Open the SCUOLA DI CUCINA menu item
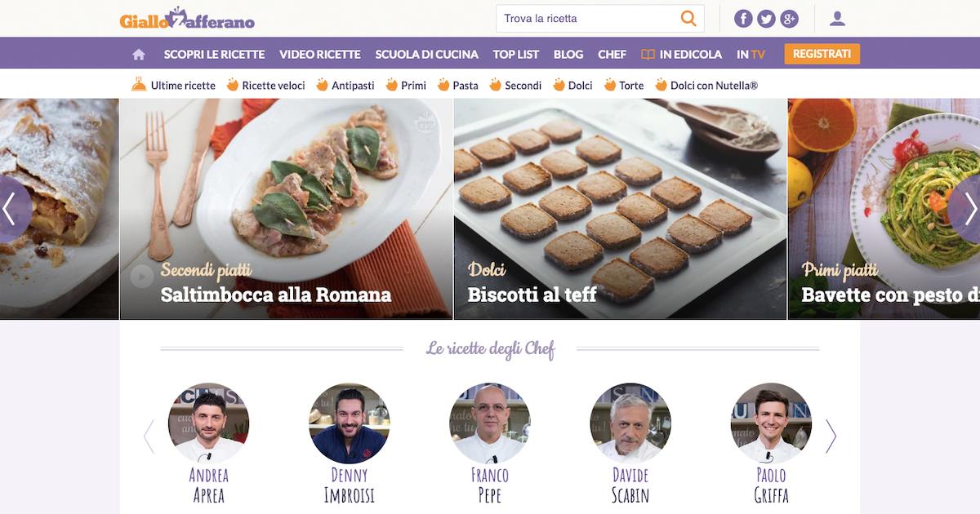Image resolution: width=980 pixels, height=514 pixels. point(426,55)
